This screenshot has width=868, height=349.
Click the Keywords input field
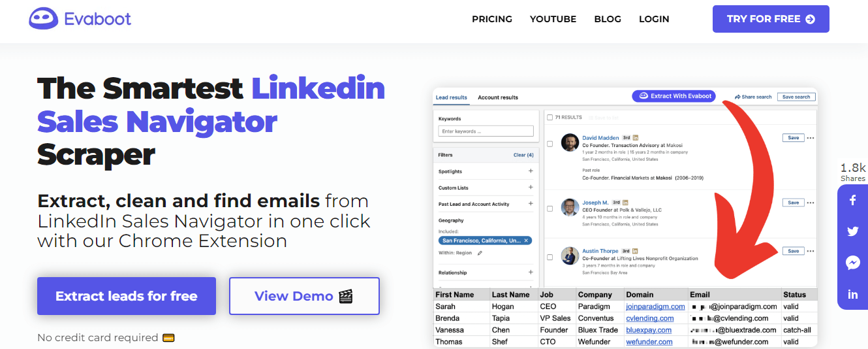(x=486, y=131)
